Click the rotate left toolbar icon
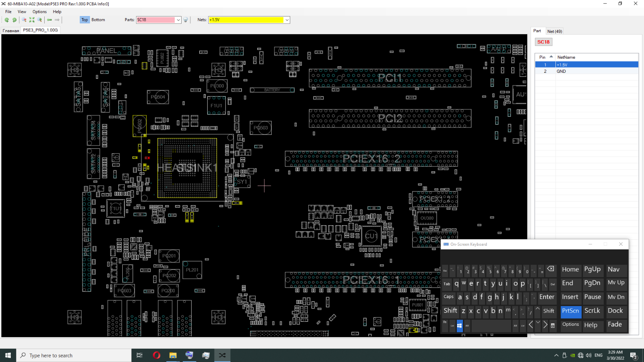Image resolution: width=644 pixels, height=362 pixels. [x=7, y=20]
